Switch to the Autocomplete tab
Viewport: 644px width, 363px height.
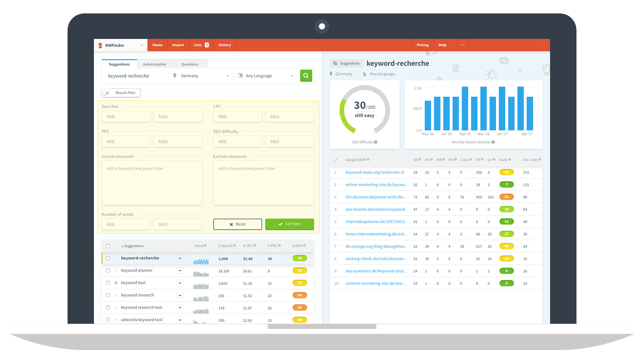(155, 64)
